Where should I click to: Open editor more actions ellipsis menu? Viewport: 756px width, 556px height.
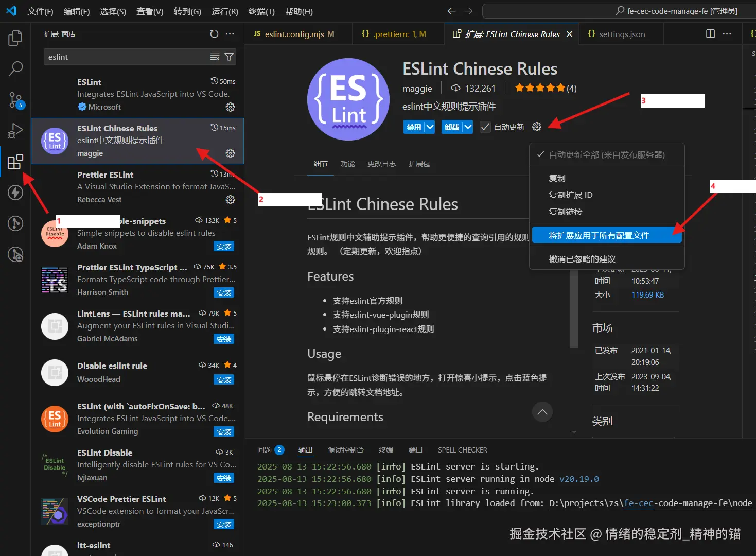point(727,34)
